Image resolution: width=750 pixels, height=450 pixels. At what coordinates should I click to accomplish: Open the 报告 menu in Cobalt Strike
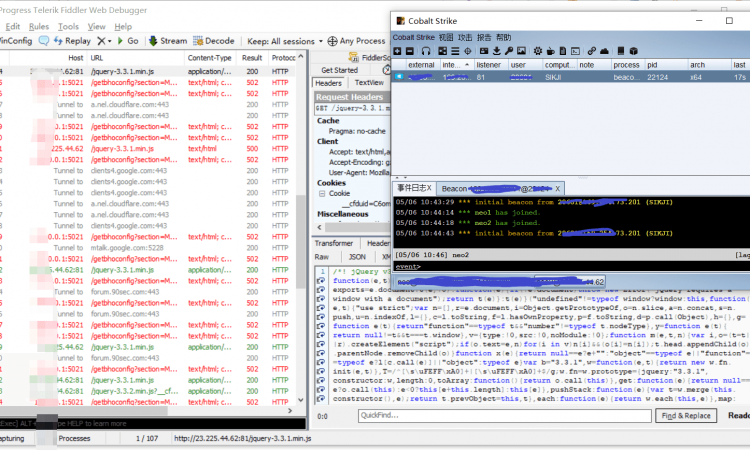pos(484,37)
